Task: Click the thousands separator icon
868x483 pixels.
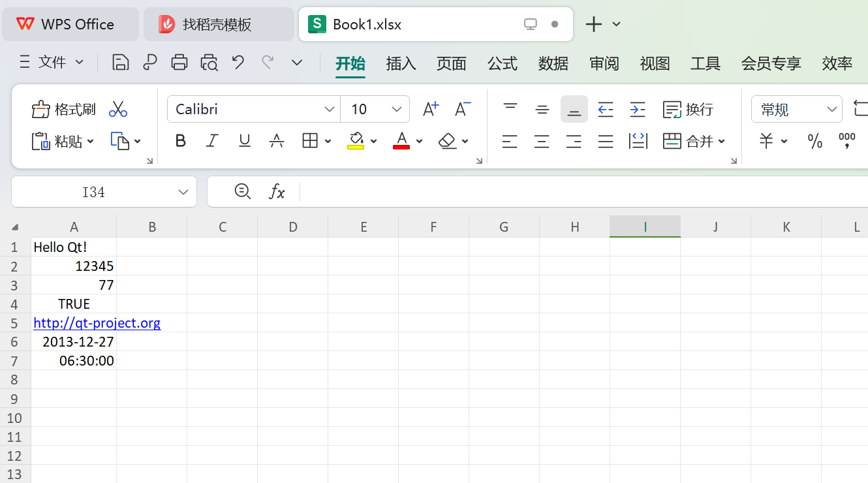Action: point(847,141)
